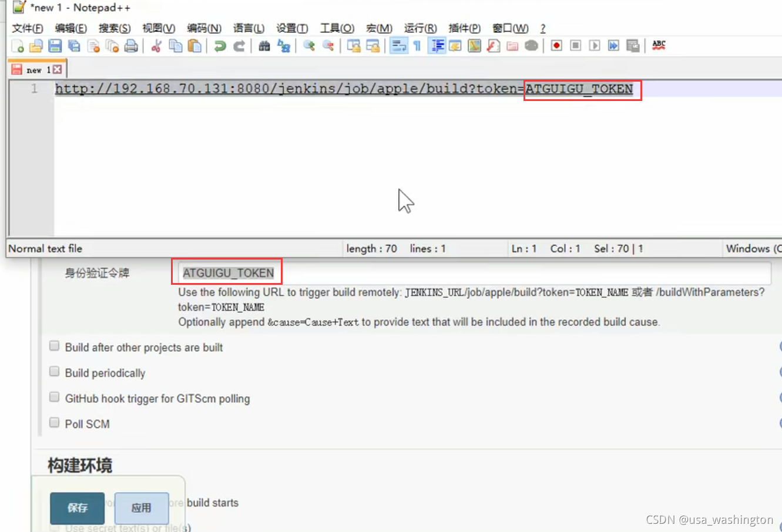Play back the recorded macro
The width and height of the screenshot is (782, 532).
pyautogui.click(x=595, y=46)
